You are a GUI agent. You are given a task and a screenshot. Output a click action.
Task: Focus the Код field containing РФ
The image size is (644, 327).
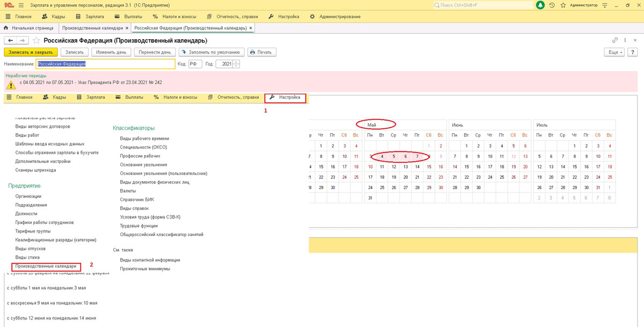tap(195, 64)
